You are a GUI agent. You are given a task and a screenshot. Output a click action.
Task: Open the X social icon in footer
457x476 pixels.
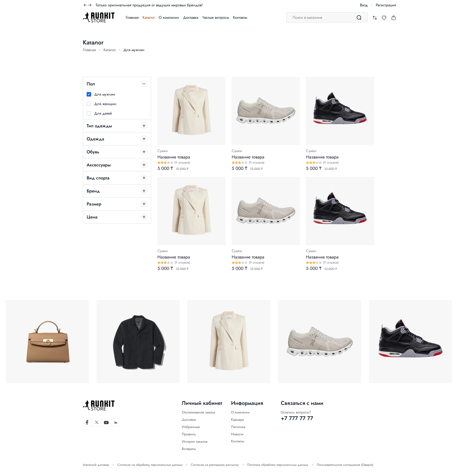tap(96, 422)
